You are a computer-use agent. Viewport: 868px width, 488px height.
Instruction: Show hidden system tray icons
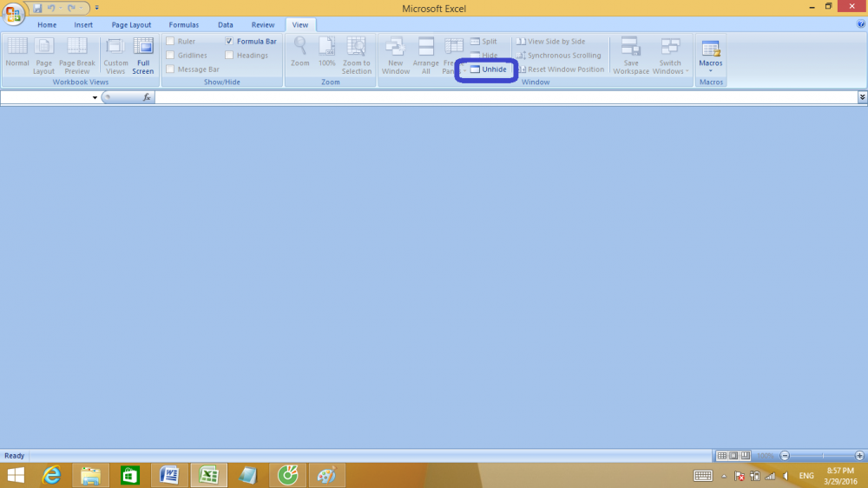(x=724, y=476)
